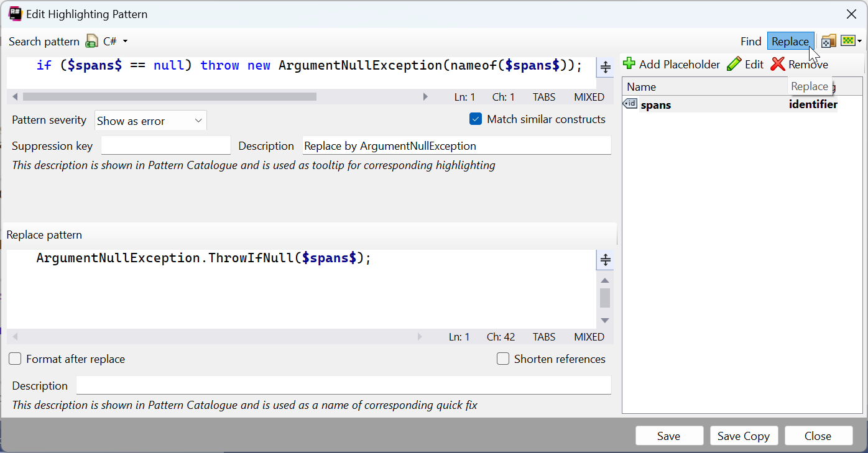Save the highlighting pattern
This screenshot has height=453, width=868.
click(x=669, y=436)
